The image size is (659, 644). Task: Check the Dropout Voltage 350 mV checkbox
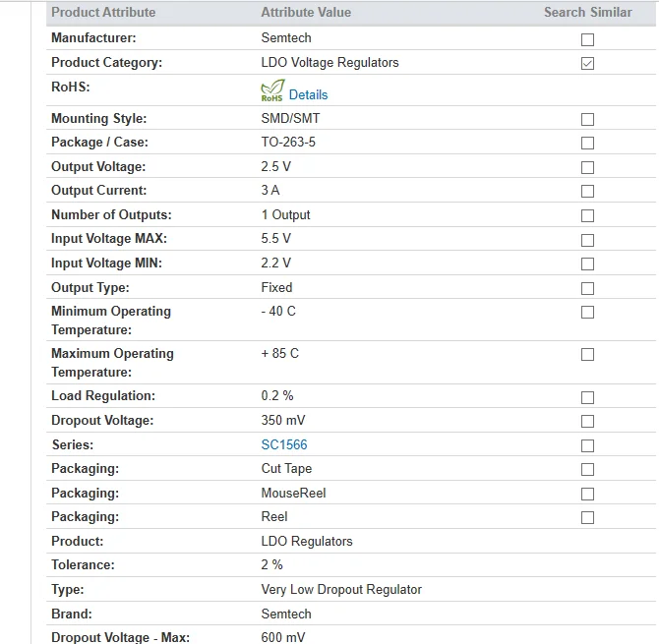coord(587,421)
